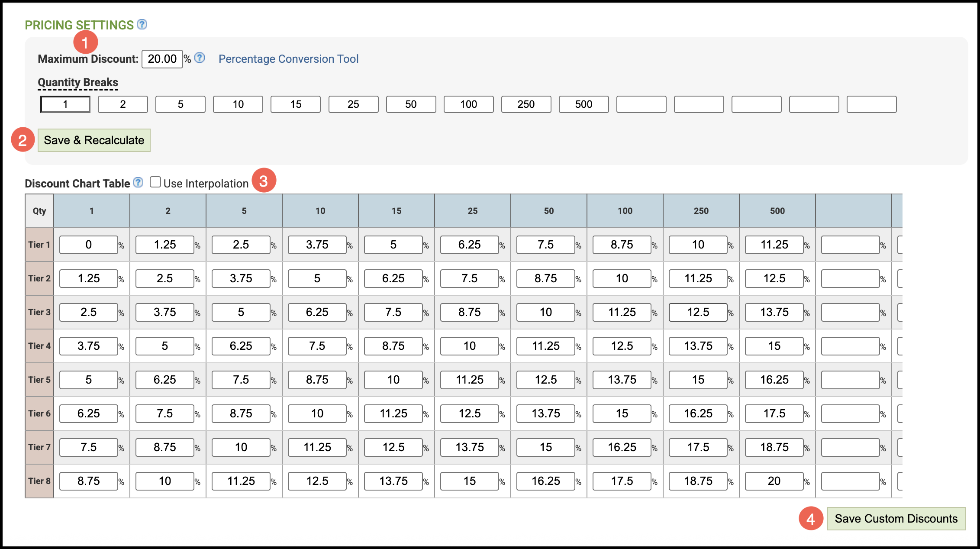Click the first empty quantity break field
Screen dimensions: 980x549
(641, 104)
